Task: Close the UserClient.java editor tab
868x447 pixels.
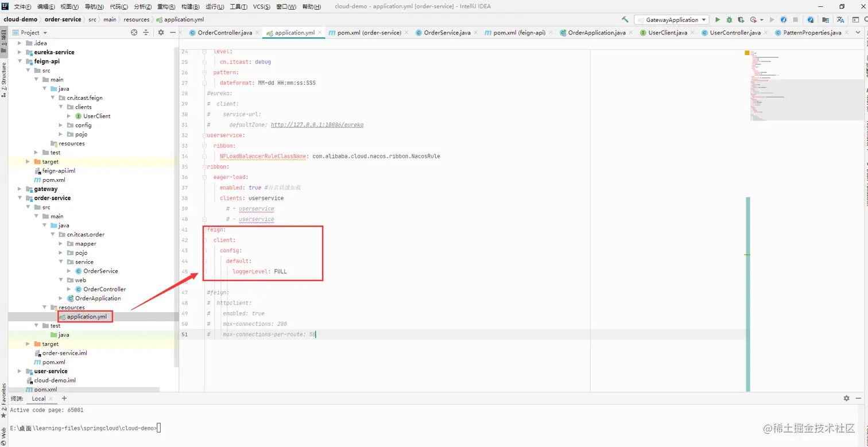Action: pyautogui.click(x=692, y=33)
